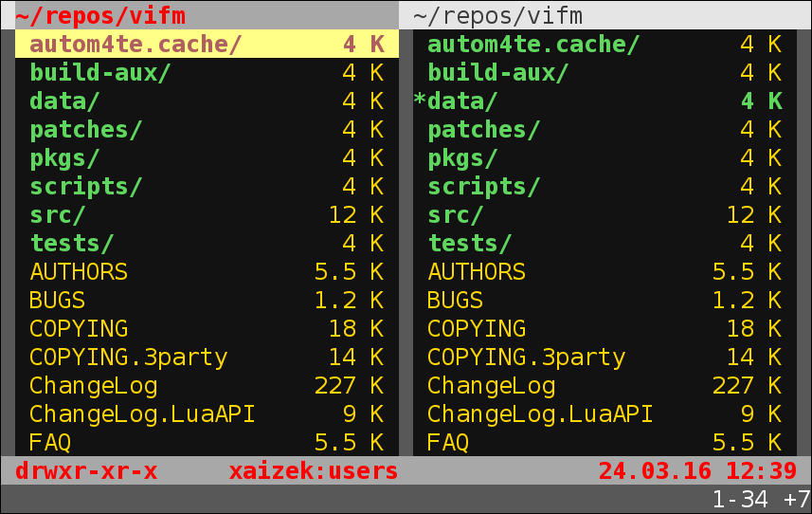
Task: Select COPYING file in the right pane
Action: (x=604, y=328)
